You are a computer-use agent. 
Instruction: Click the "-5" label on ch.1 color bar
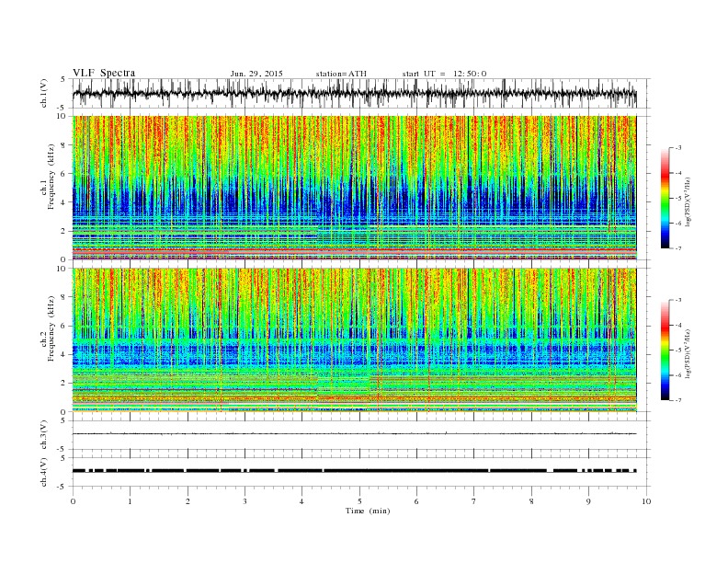tap(678, 199)
